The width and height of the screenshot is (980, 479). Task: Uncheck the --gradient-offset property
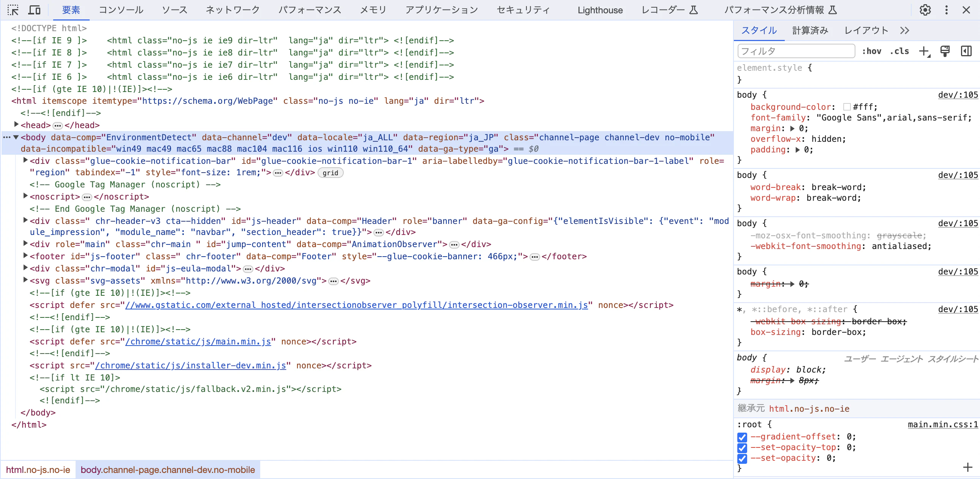click(742, 437)
